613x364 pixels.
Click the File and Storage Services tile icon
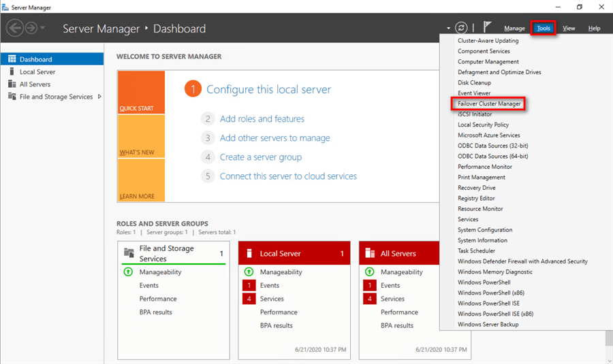click(129, 253)
